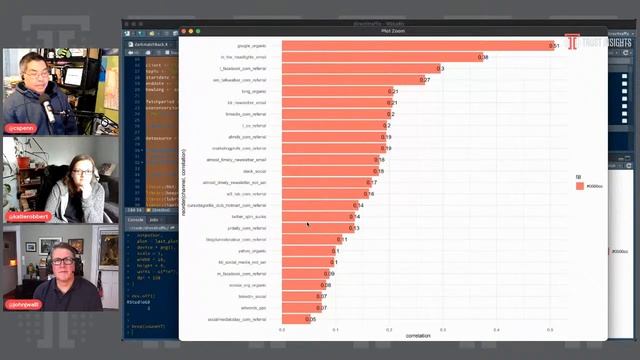Viewport: 640px width, 360px height.
Task: Click the refresh icon in the lower-right pane
Action: 629,166
